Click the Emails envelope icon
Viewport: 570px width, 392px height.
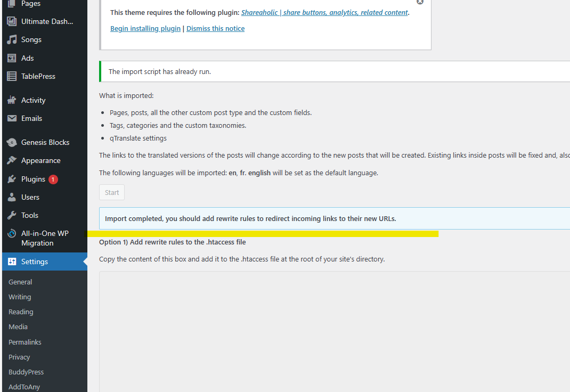[12, 118]
